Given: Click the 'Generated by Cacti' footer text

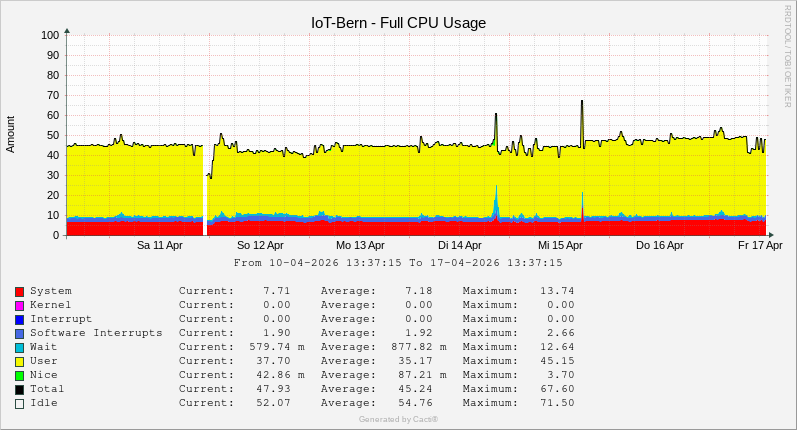Looking at the screenshot, I should click(x=398, y=419).
